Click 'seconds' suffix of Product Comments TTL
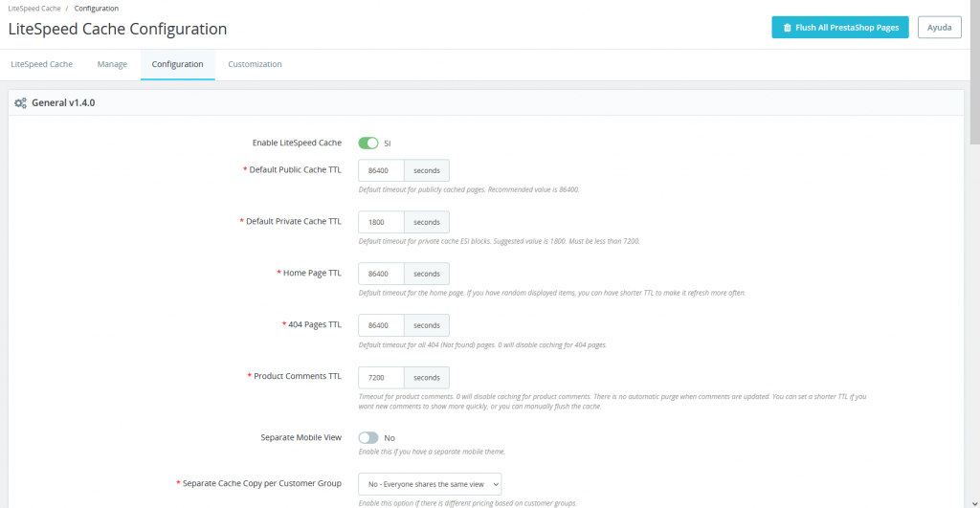 [x=427, y=377]
